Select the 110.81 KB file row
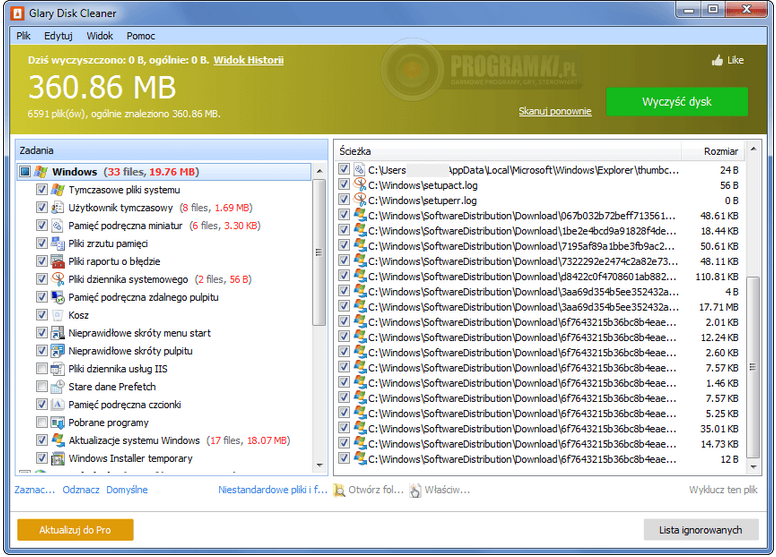Screen dimensions: 776x557 click(541, 276)
